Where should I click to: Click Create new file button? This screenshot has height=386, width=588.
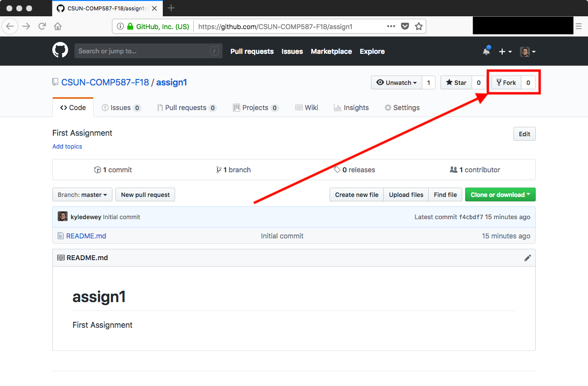coord(357,194)
